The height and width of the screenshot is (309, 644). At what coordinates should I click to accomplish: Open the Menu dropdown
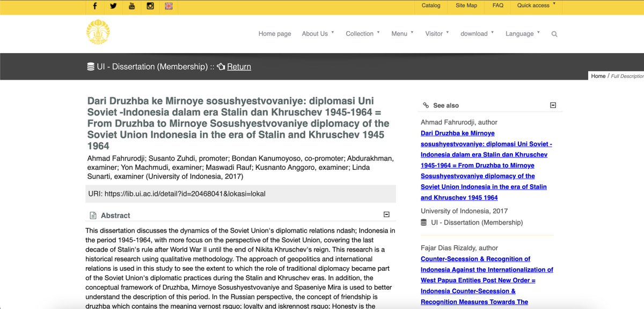(x=402, y=33)
